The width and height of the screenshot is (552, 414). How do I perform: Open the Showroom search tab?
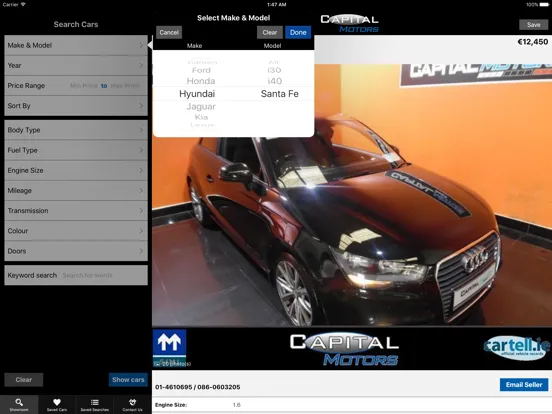tap(19, 404)
